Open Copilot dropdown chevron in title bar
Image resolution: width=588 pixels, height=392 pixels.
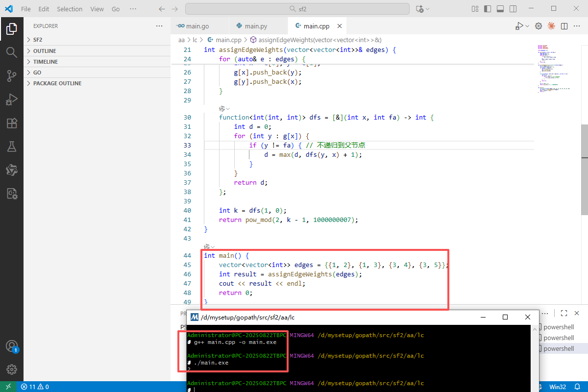(428, 9)
